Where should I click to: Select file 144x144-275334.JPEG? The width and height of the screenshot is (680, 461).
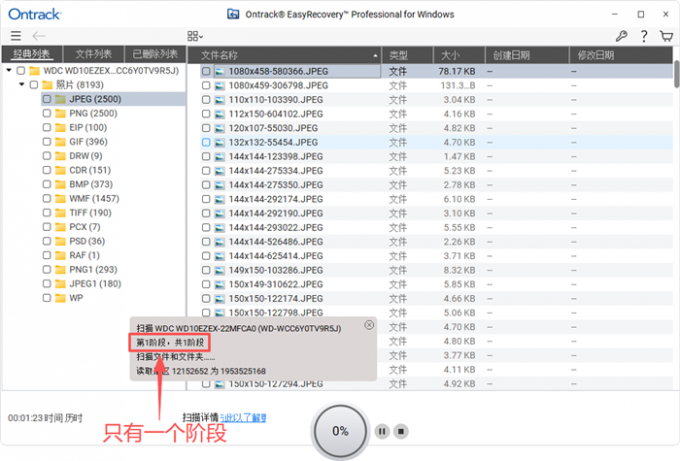tap(276, 171)
